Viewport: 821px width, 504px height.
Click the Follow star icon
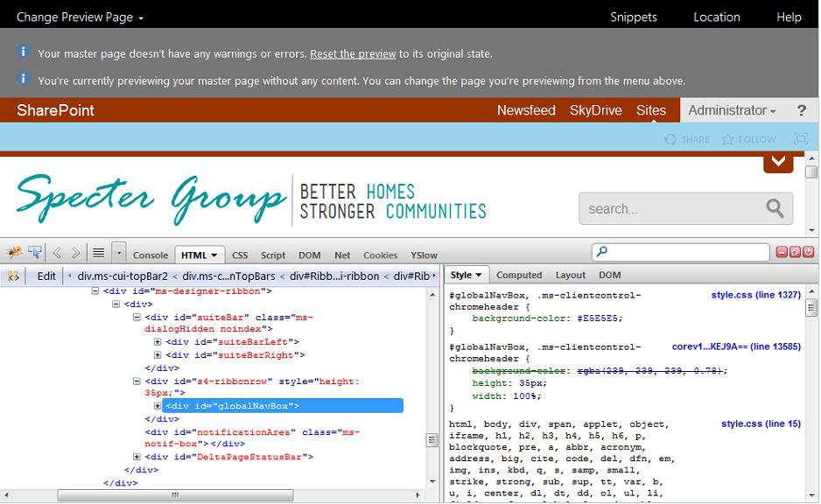(x=728, y=140)
